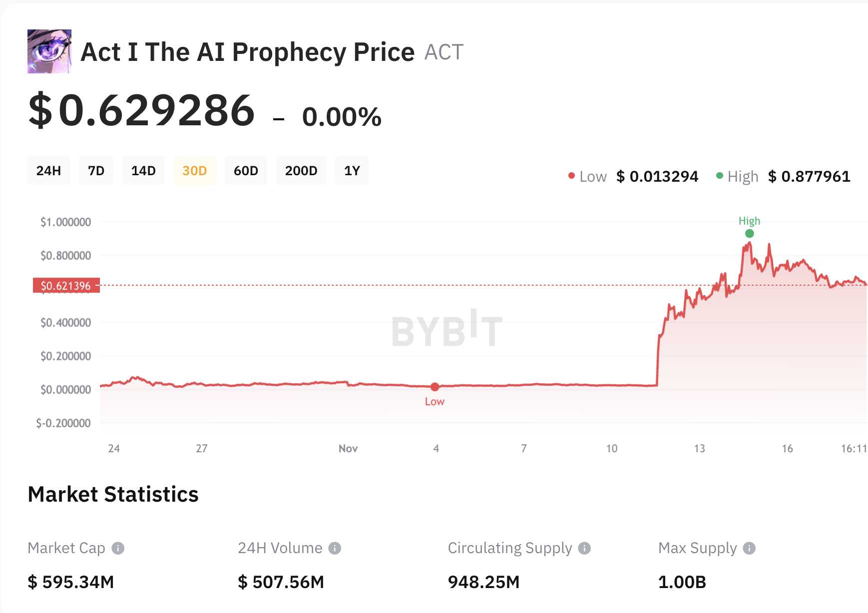Click the Nov date axis label
The width and height of the screenshot is (868, 613).
(348, 448)
